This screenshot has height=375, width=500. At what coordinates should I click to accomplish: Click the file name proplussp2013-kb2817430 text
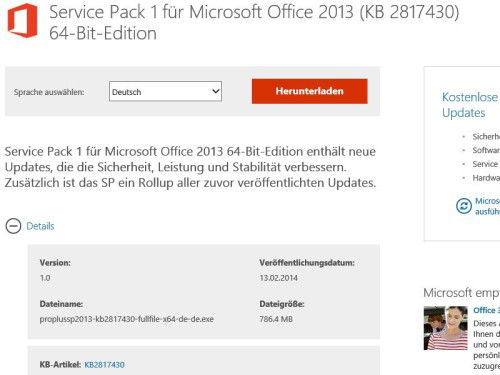click(x=127, y=319)
